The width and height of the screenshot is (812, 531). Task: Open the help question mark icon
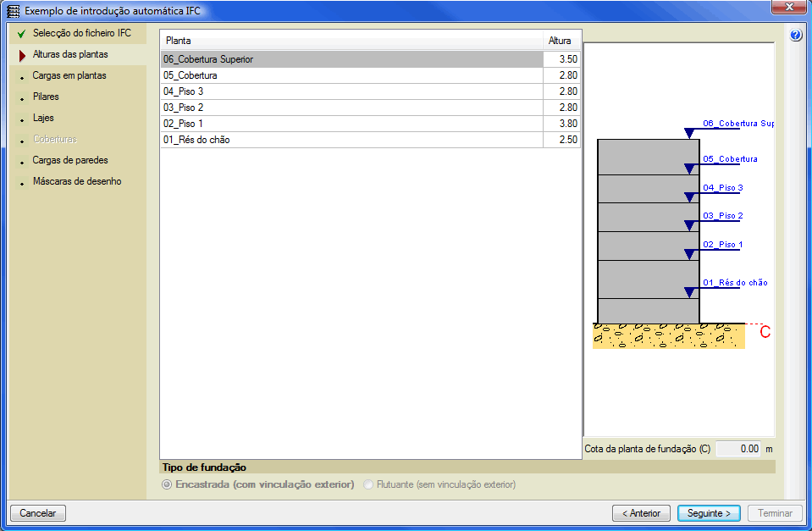pyautogui.click(x=796, y=36)
